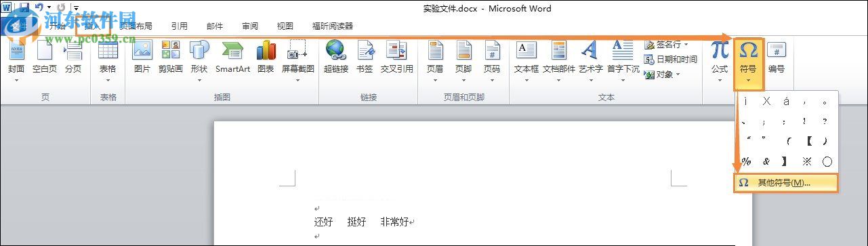Insert the ※ reference mark symbol
This screenshot has width=868, height=246.
coord(806,162)
